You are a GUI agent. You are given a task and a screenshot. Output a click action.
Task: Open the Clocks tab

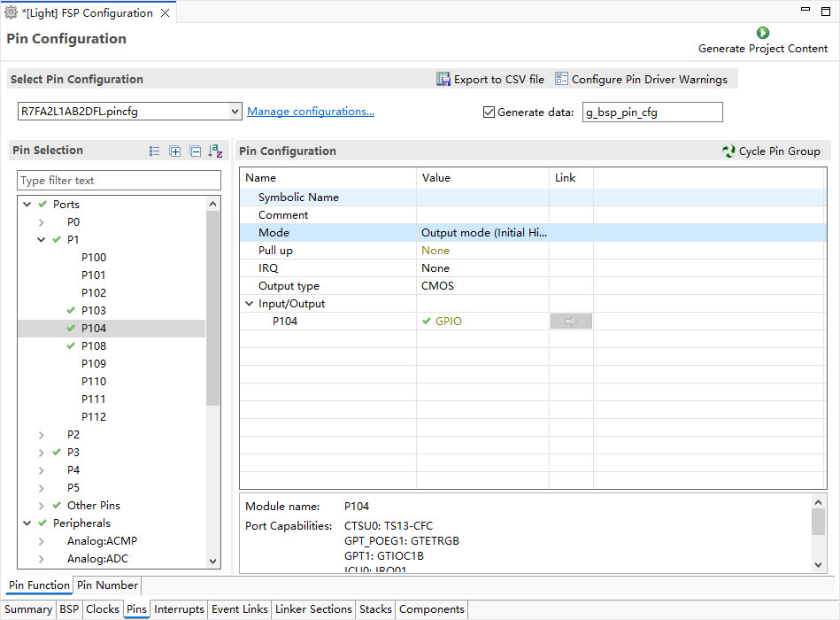(x=103, y=609)
